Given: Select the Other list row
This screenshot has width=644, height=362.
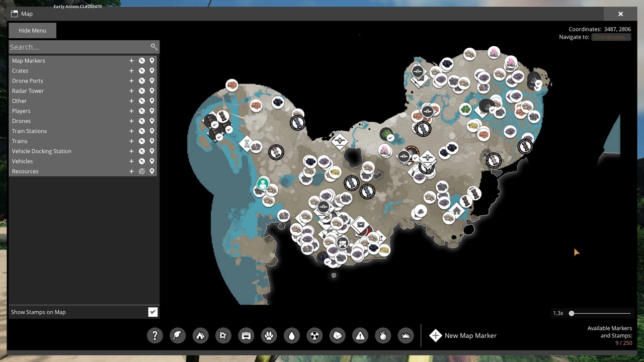Looking at the screenshot, I should coord(83,101).
